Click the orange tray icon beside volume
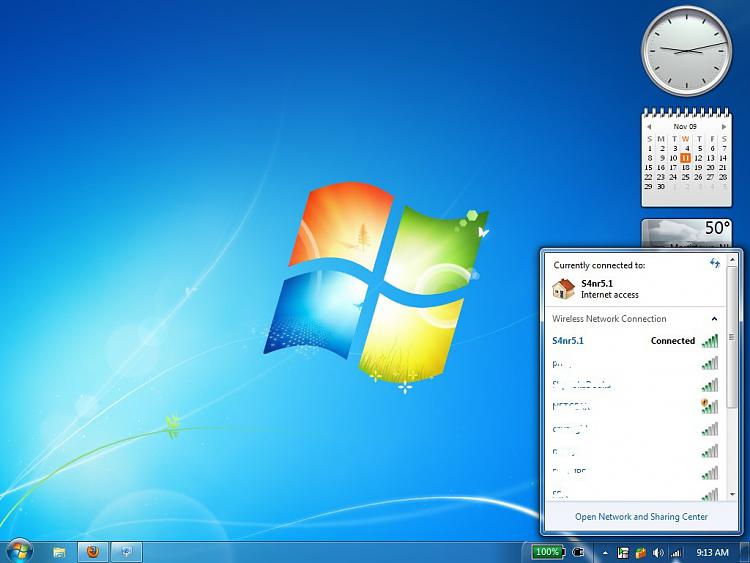Viewport: 750px width, 563px height. pyautogui.click(x=641, y=553)
